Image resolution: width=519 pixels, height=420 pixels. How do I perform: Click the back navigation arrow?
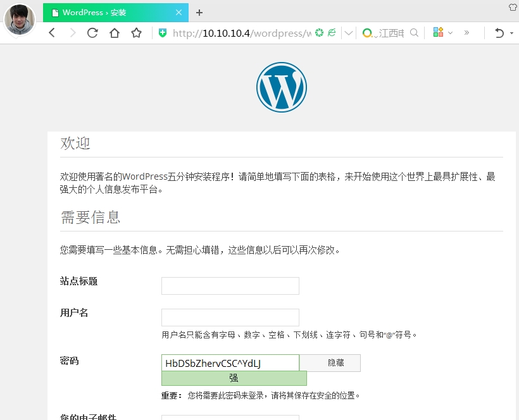tap(52, 33)
